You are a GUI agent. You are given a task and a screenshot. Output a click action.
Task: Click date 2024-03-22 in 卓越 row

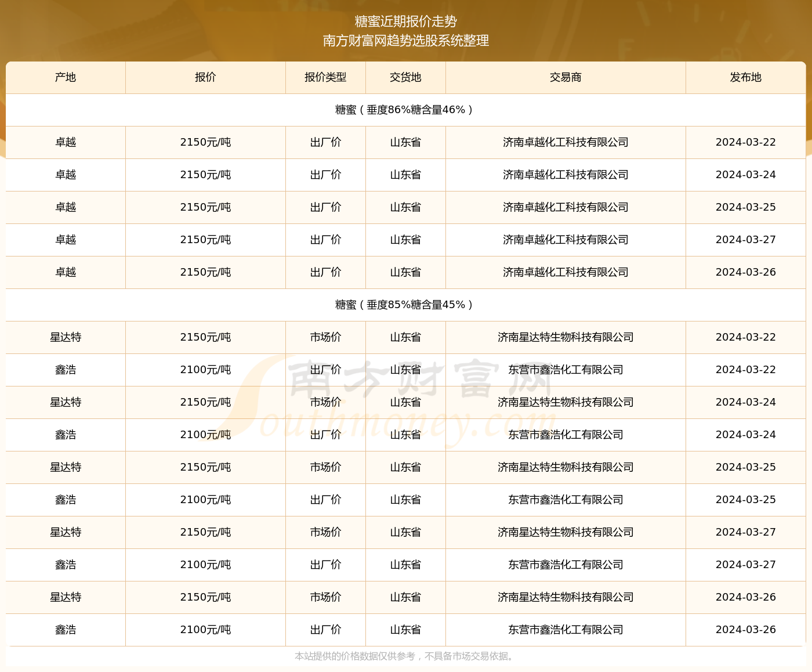[x=745, y=142]
